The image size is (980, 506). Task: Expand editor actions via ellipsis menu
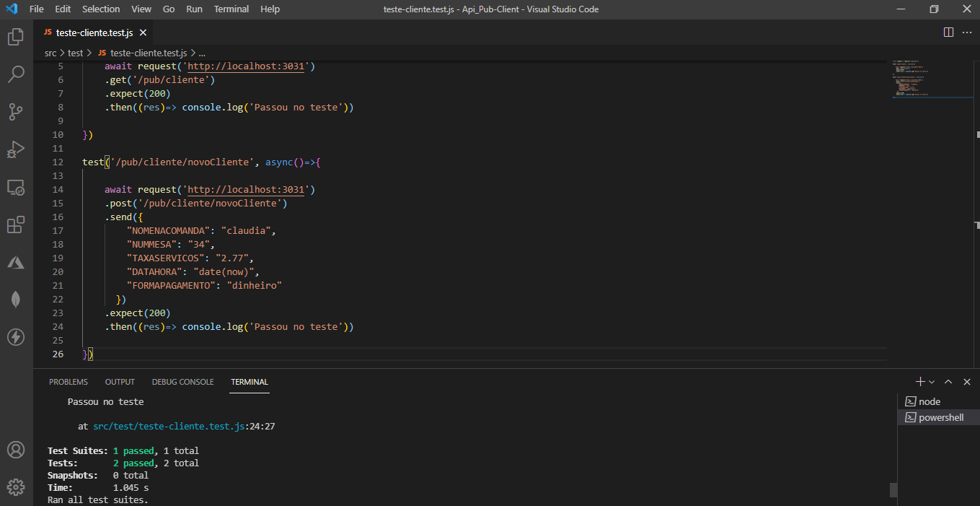(967, 32)
